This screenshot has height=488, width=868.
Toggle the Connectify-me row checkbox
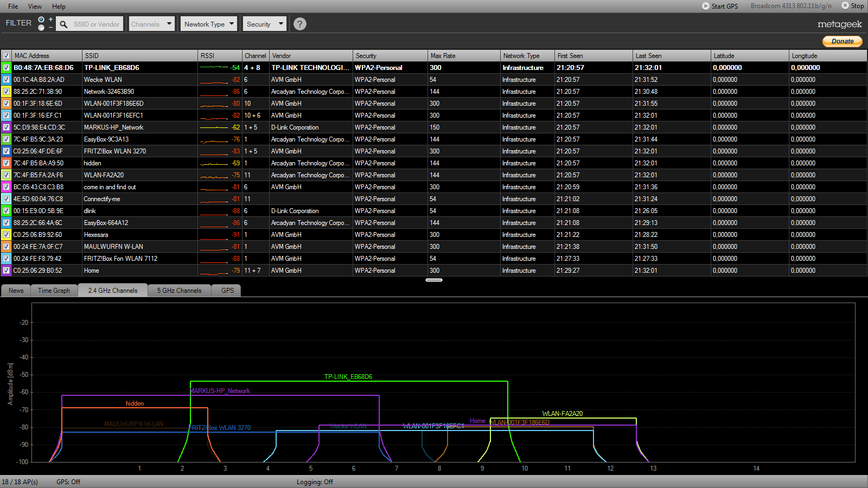click(x=6, y=199)
